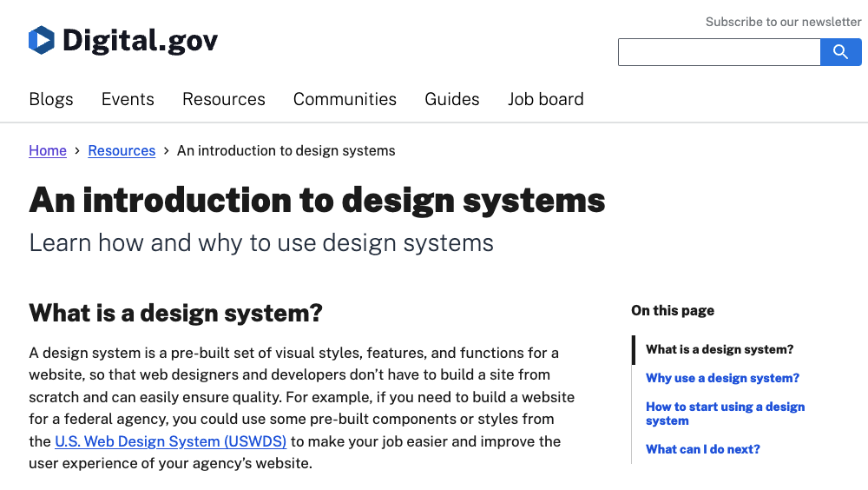868x490 pixels.
Task: Select Resources in the main navigation bar
Action: coord(223,99)
